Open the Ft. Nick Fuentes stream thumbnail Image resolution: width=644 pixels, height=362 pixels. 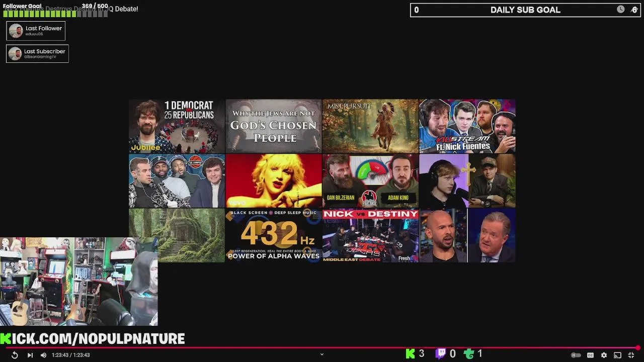[x=467, y=126]
